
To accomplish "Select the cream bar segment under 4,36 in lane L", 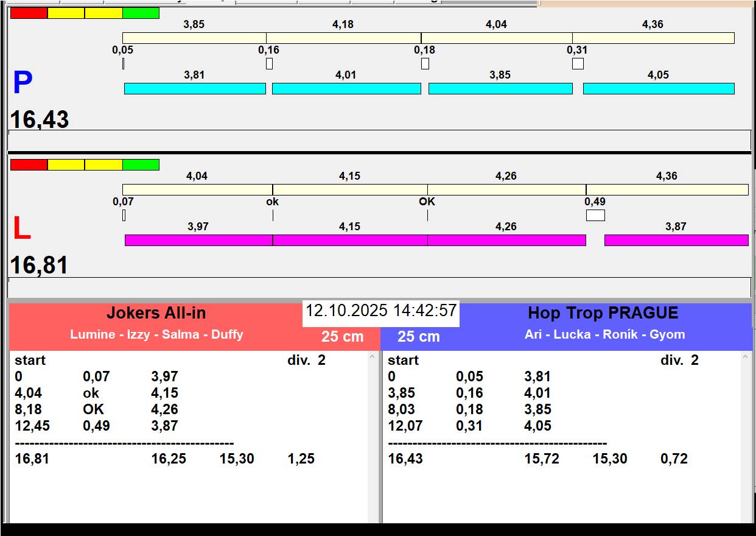I will tap(667, 189).
